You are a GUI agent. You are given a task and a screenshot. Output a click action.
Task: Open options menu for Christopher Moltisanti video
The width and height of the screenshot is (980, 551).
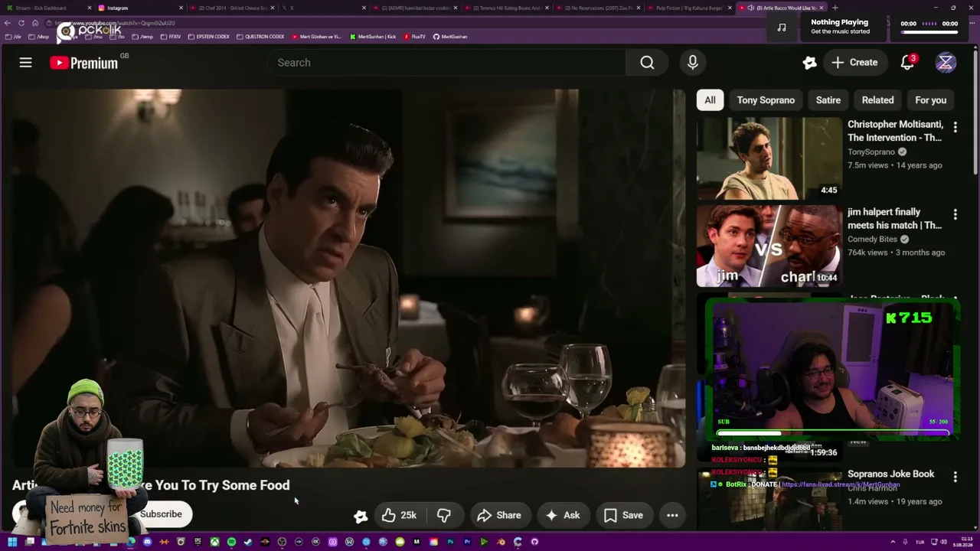click(955, 127)
